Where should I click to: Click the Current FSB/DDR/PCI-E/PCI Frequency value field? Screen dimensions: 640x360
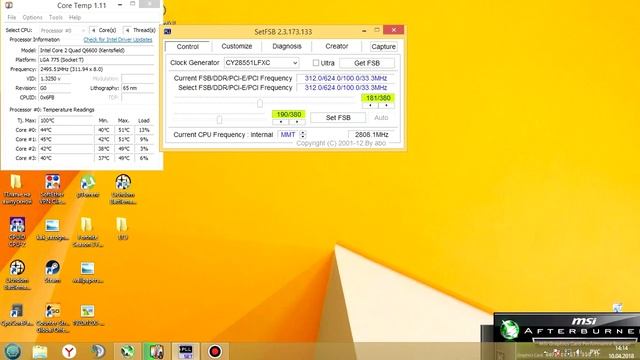(x=346, y=78)
